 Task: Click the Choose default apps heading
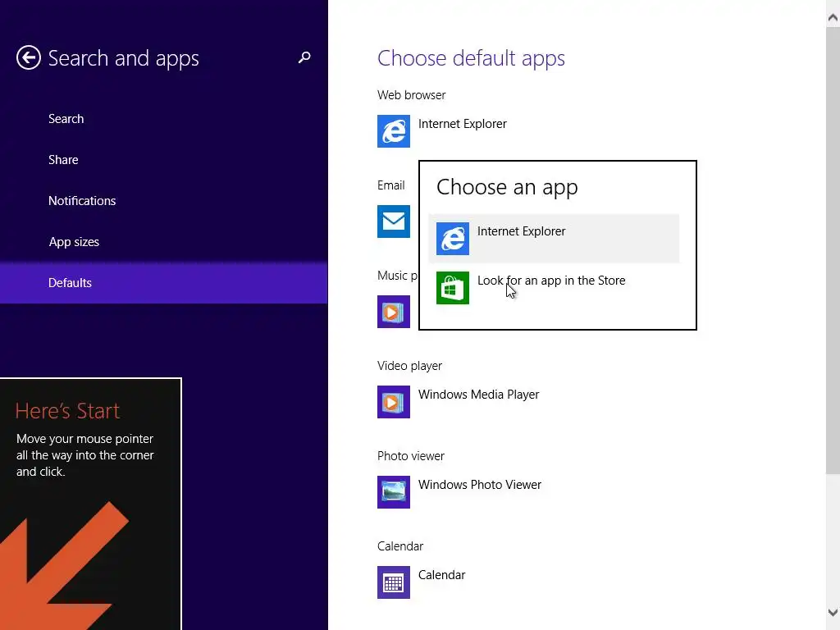(x=471, y=58)
